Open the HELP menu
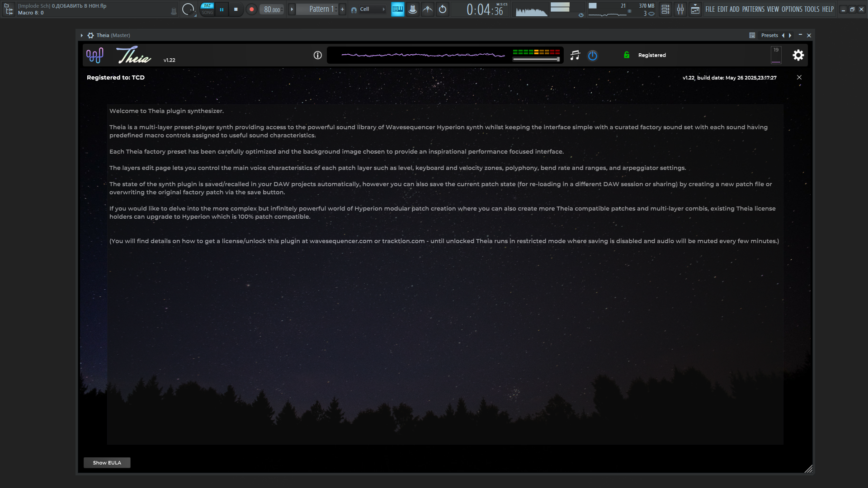The image size is (868, 488). click(x=828, y=9)
